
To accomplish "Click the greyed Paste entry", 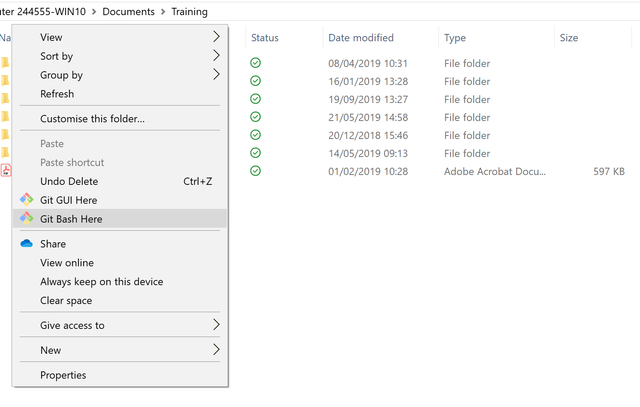I will (x=120, y=144).
